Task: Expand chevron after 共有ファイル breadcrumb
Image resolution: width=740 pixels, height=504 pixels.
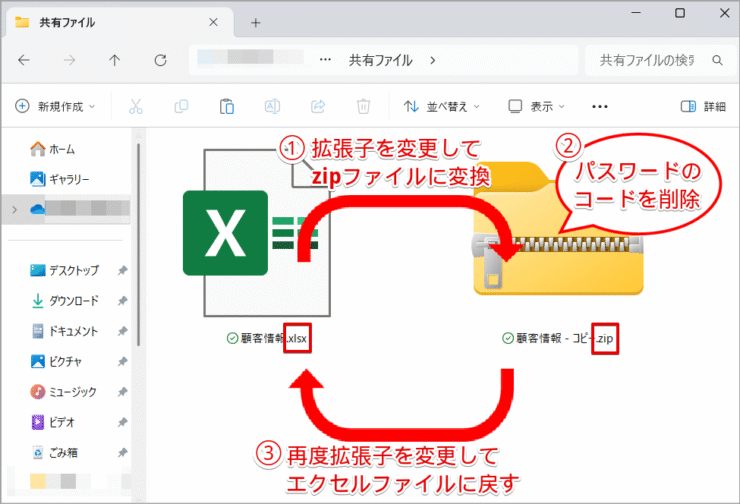Action: [x=433, y=60]
